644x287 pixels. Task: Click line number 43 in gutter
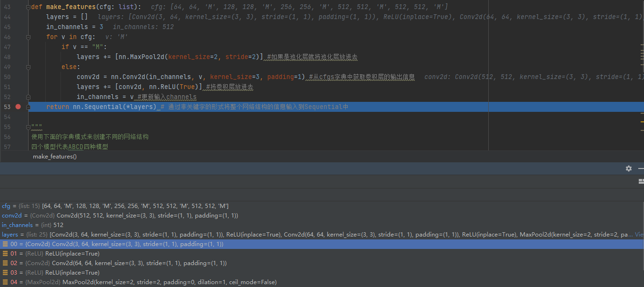point(7,7)
